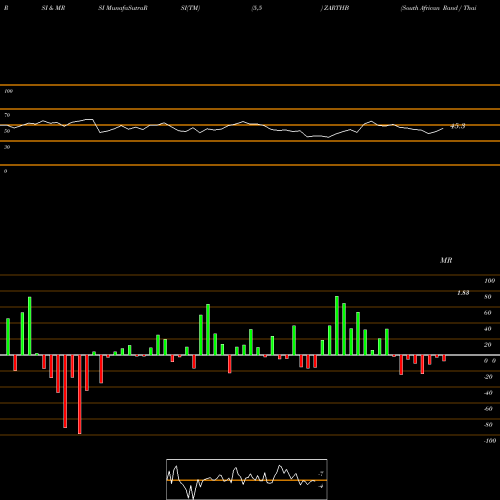
Task: Click the RSI current value '45.3'
Action: 458,126
